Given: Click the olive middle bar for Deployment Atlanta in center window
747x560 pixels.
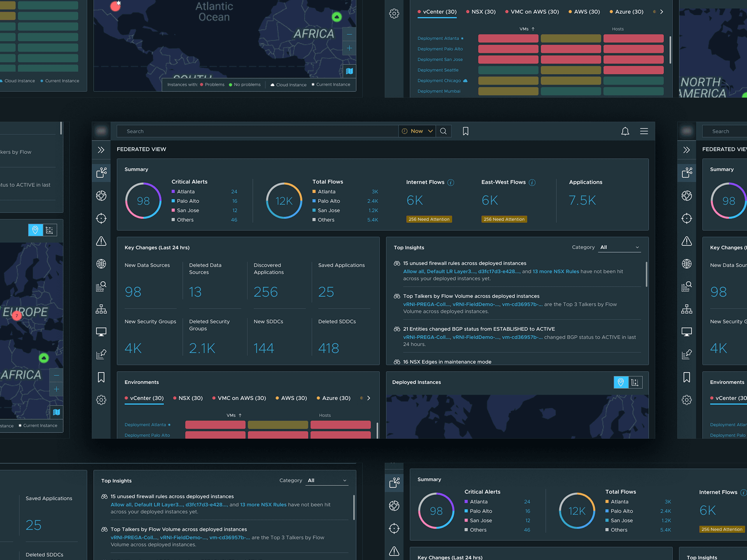Looking at the screenshot, I should 278,425.
